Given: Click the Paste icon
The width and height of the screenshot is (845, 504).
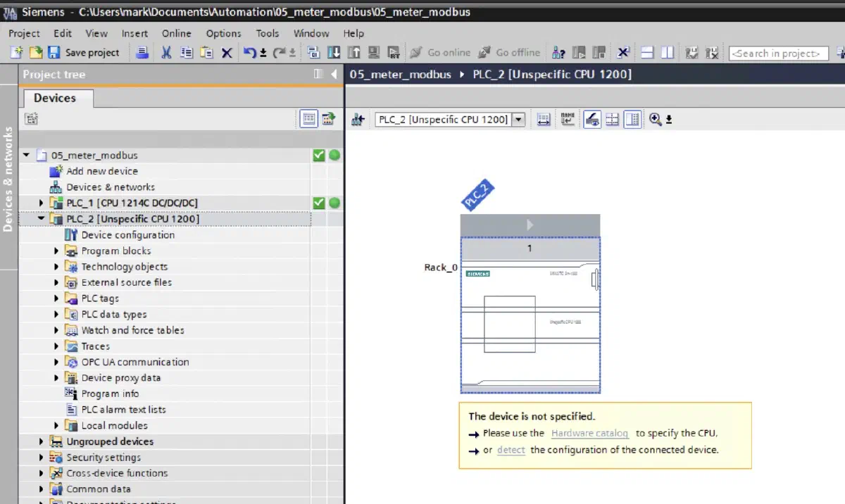Looking at the screenshot, I should (206, 53).
